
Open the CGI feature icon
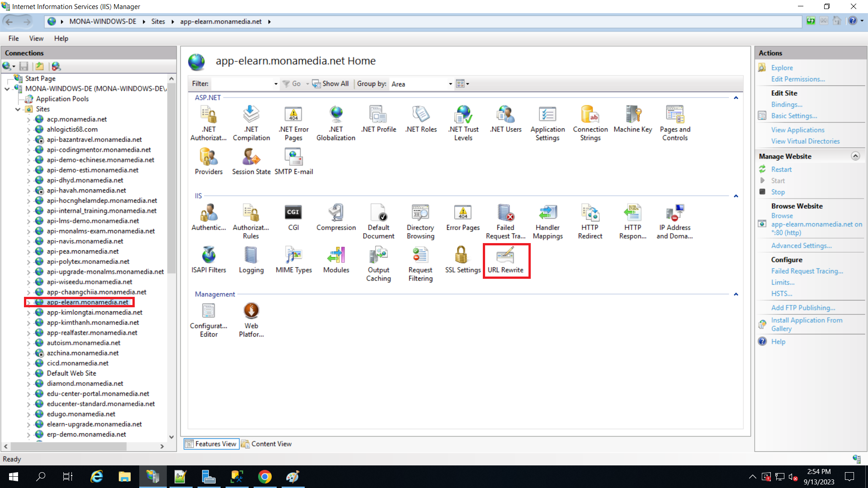tap(293, 218)
